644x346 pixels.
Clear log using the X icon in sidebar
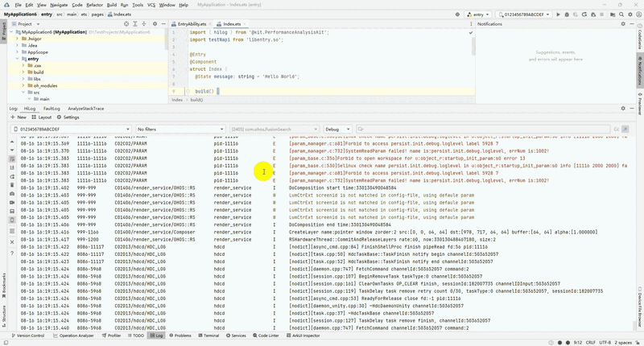pyautogui.click(x=12, y=241)
